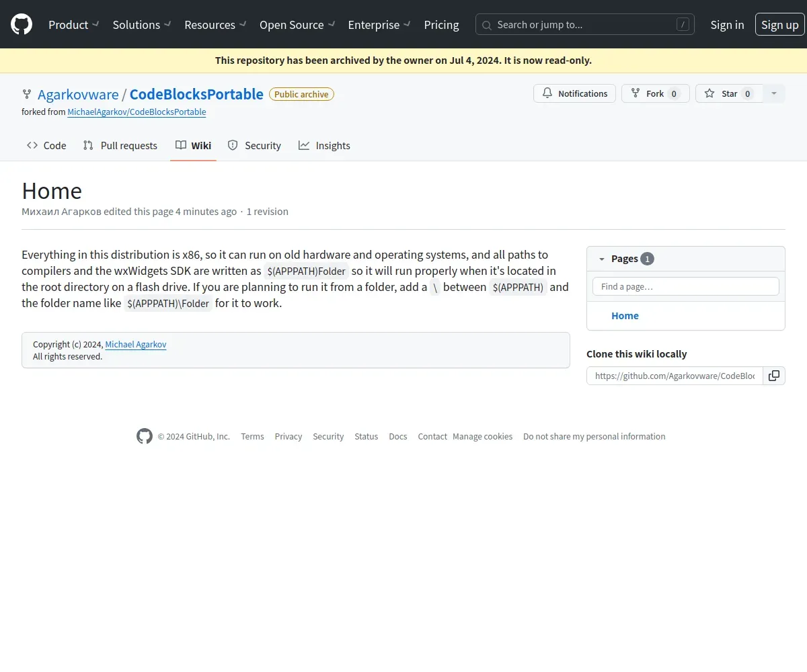
Task: Select the Wiki tab
Action: 193,145
